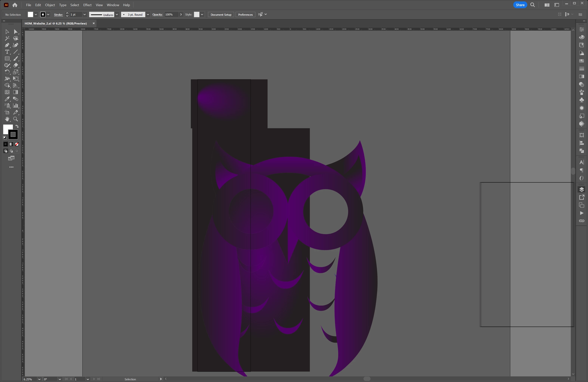
Task: Open the 3 pt. Round brush dropdown
Action: click(148, 15)
